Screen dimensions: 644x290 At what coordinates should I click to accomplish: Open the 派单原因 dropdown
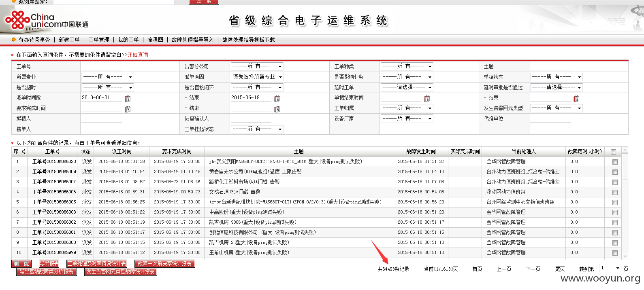pyautogui.click(x=257, y=77)
